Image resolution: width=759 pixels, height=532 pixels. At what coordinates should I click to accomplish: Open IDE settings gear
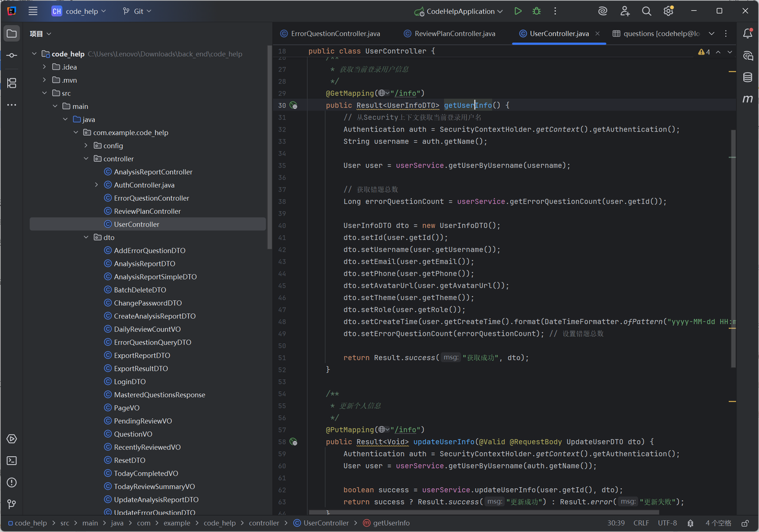point(668,11)
